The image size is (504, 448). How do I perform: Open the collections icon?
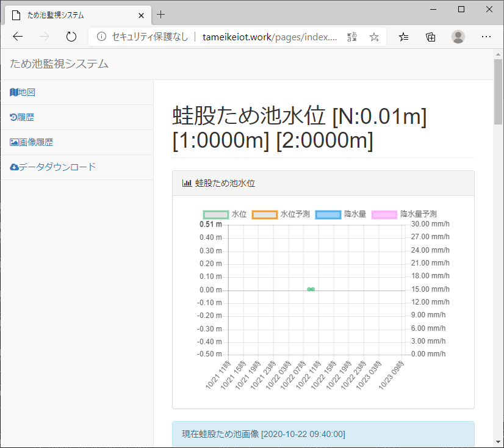point(431,37)
